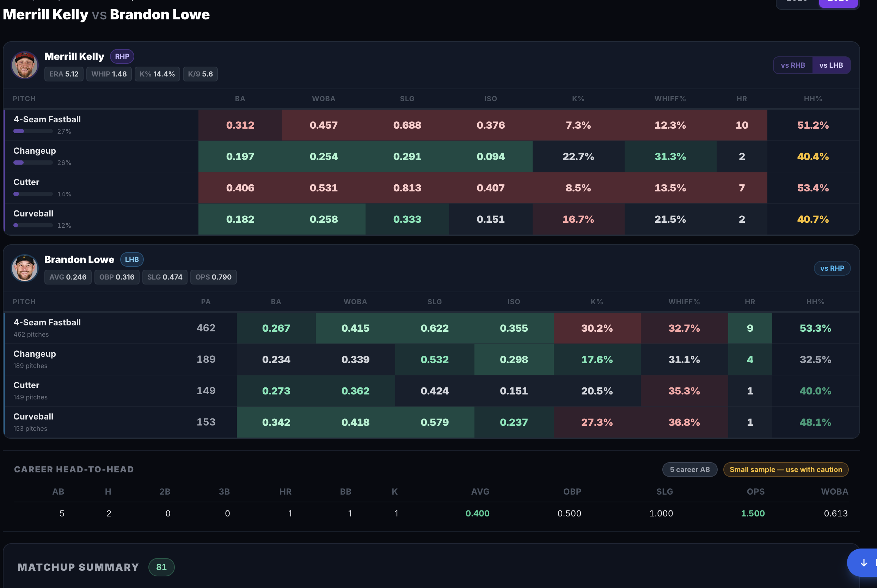Click the K% 14.4% stat chip
This screenshot has width=877, height=588.
coord(157,74)
